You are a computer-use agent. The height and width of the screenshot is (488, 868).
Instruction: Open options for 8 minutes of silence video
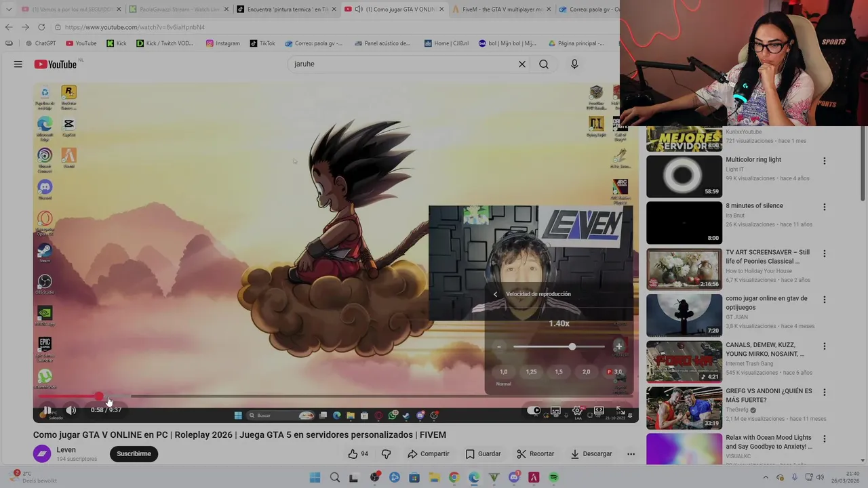(825, 207)
